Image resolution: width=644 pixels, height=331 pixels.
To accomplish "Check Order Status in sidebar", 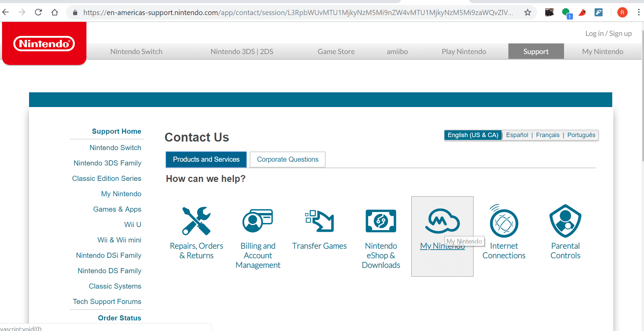I will click(x=120, y=318).
